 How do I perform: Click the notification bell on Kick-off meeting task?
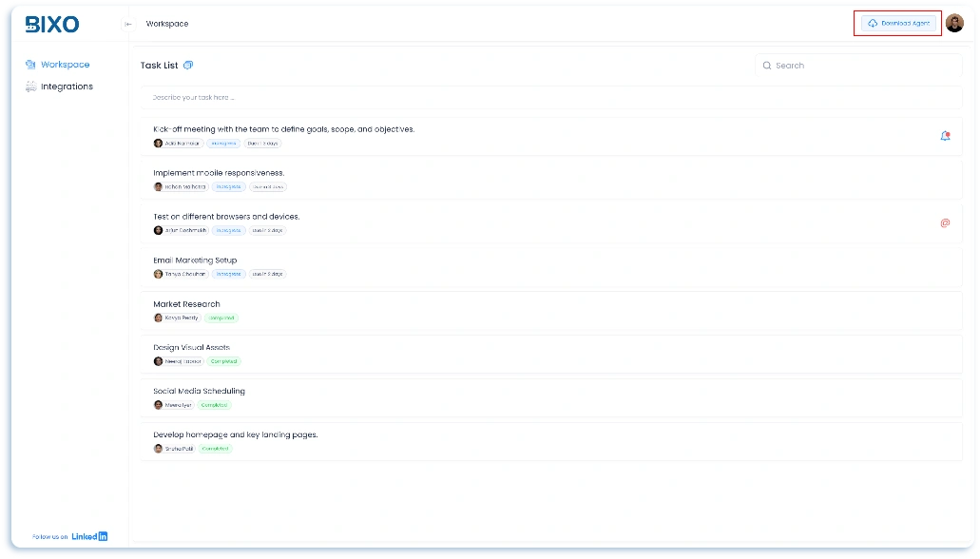945,136
